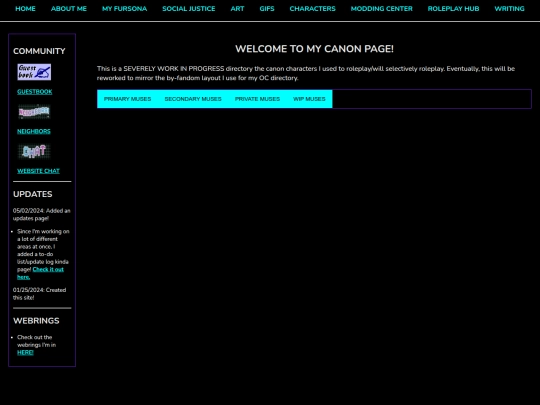Click the Neighbors badge image

34,112
